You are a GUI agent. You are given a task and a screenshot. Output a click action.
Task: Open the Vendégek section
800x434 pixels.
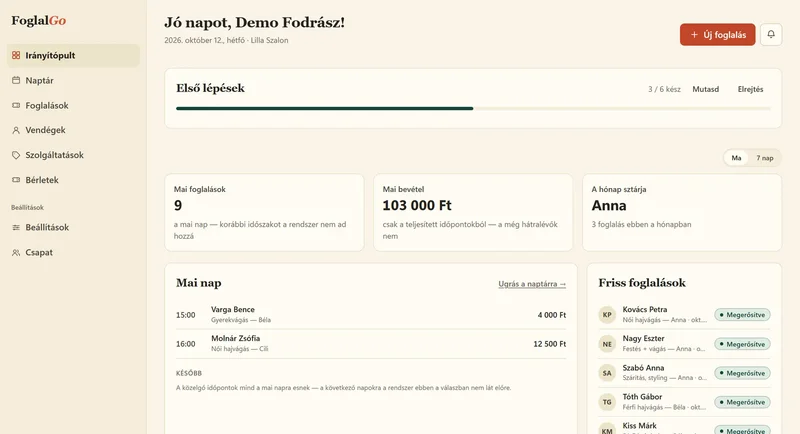pos(73,130)
